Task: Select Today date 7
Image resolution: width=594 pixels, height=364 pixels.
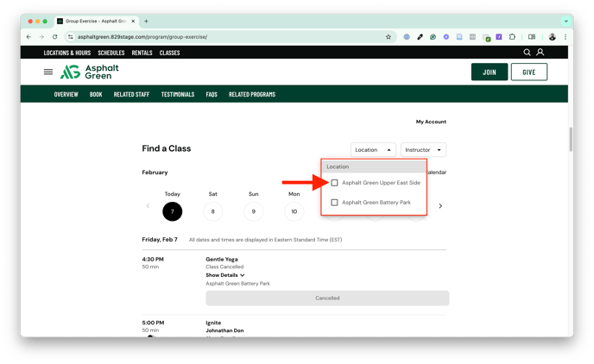Action: tap(173, 211)
